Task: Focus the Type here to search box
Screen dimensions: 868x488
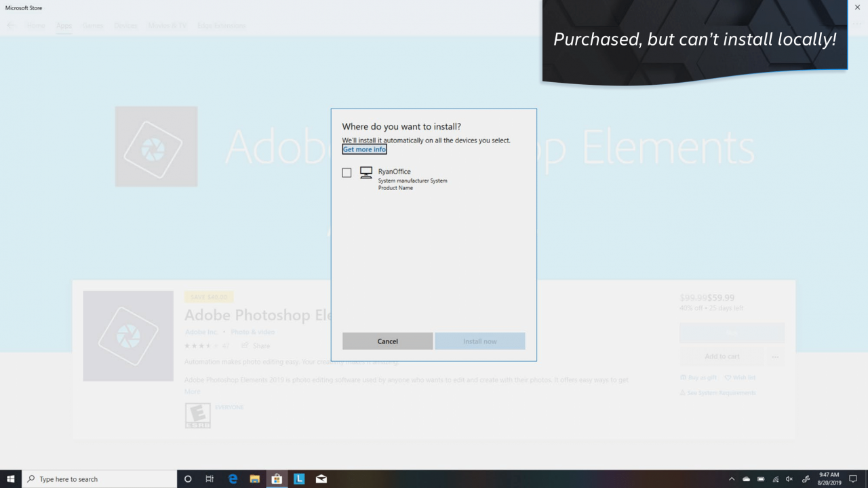Action: tap(100, 478)
